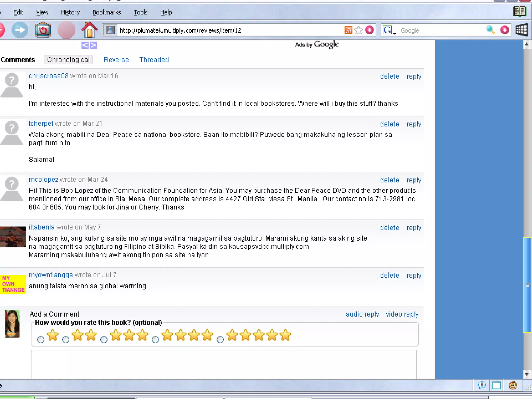The height and width of the screenshot is (399, 532).
Task: Select the three-star rating radio button
Action: (x=104, y=339)
